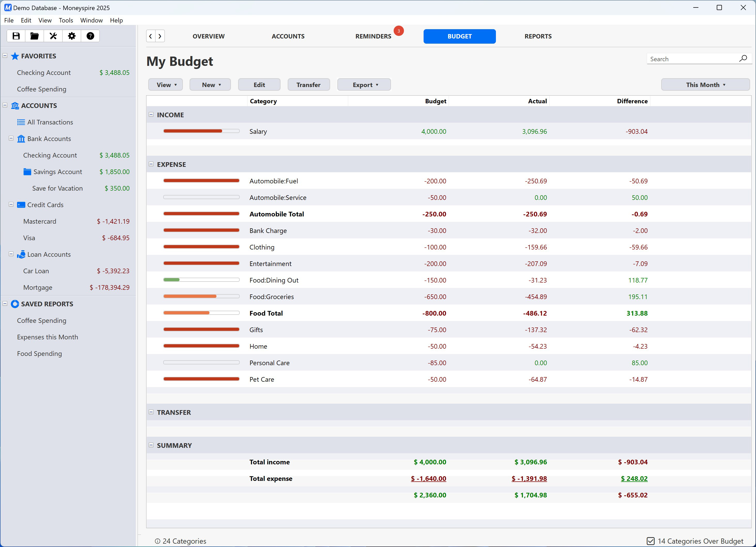Viewport: 756px width, 547px height.
Task: Open the Export dropdown button
Action: click(364, 85)
